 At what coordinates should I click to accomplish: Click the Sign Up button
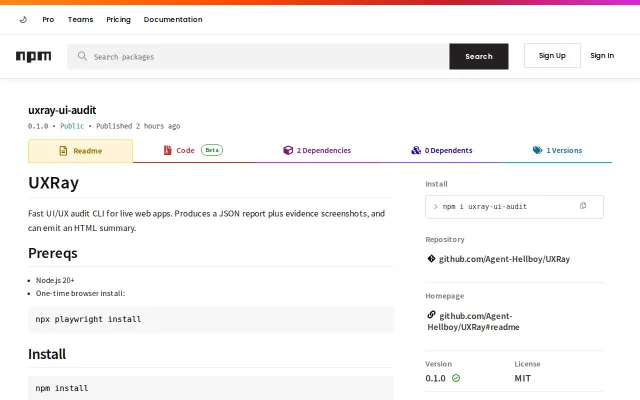pyautogui.click(x=552, y=56)
